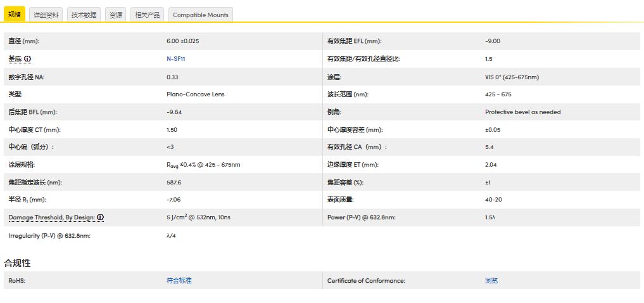Click the 涂层规格: label
The image size is (644, 303).
[22, 164]
